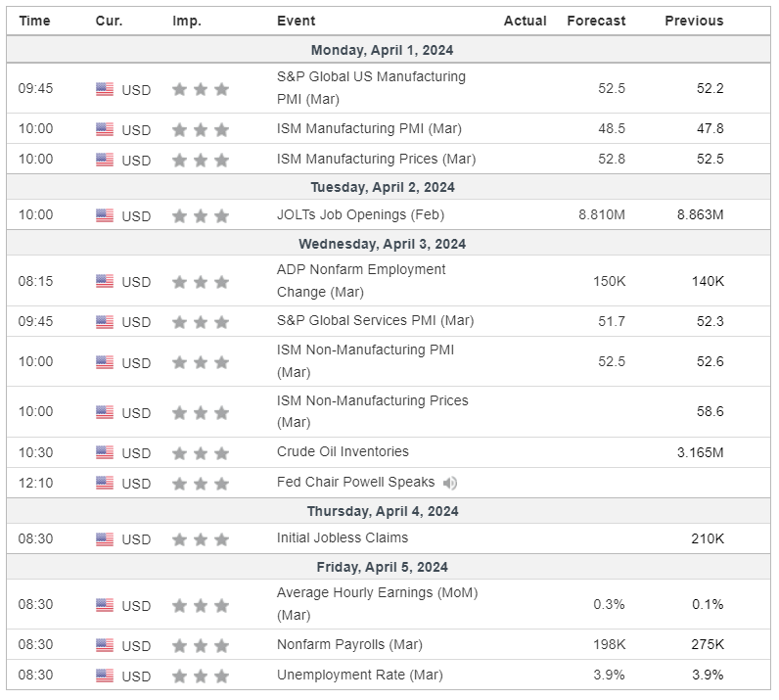The width and height of the screenshot is (779, 700).
Task: Click the US flag in Nonfarm Payrolls row
Action: tap(105, 645)
